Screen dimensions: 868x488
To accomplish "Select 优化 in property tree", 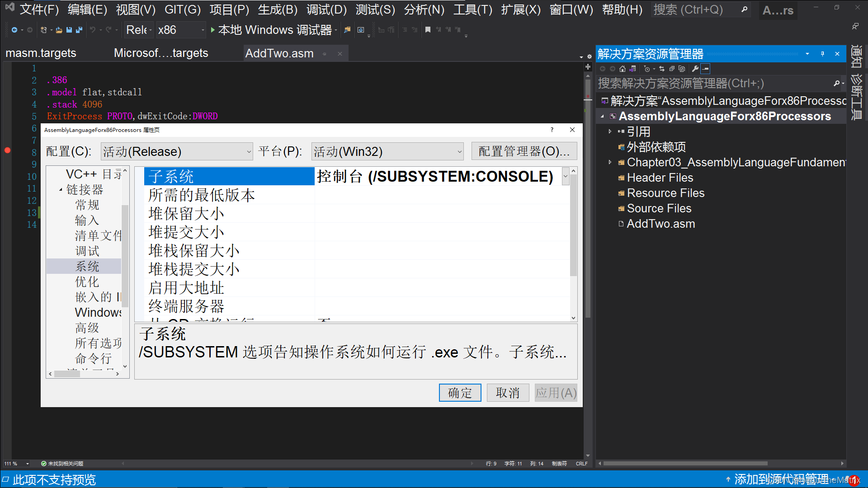I will pyautogui.click(x=87, y=282).
